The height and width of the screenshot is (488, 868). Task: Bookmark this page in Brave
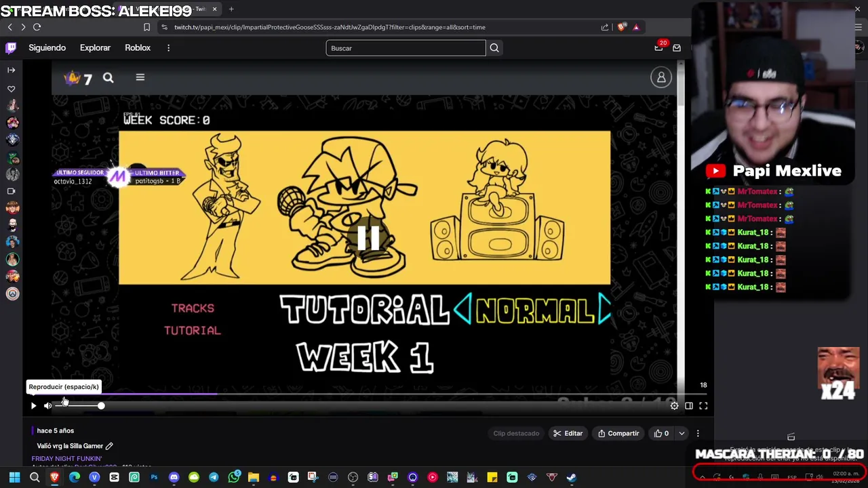click(146, 27)
